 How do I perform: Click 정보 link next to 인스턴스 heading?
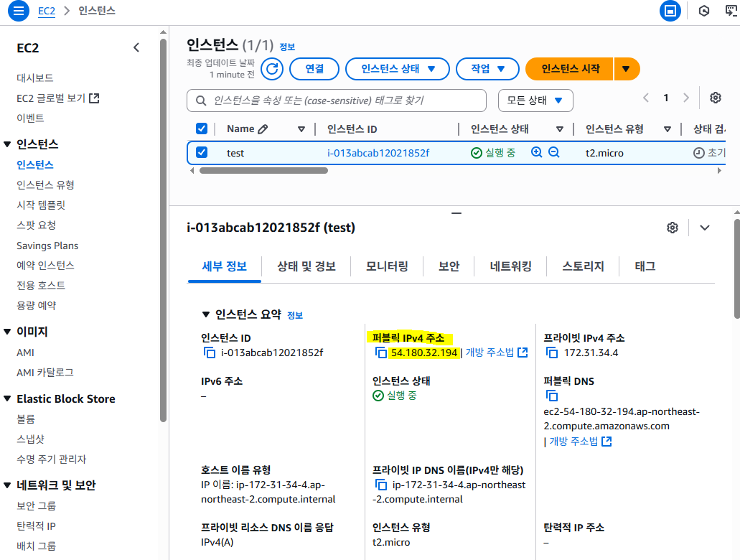pyautogui.click(x=287, y=47)
